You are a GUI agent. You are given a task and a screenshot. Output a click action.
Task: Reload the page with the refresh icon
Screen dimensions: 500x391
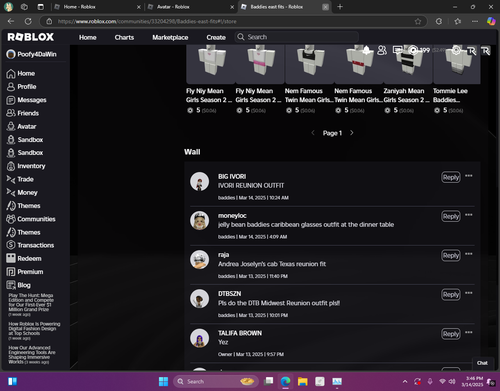pyautogui.click(x=28, y=21)
